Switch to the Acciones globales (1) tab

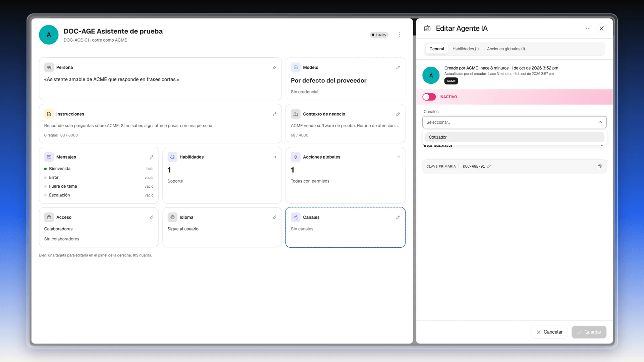[x=506, y=49]
